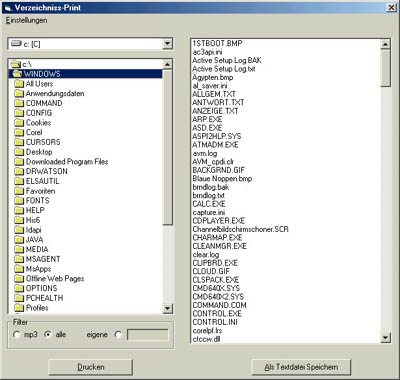Select file Active Setup Log.txt
The image size is (400, 380).
pyautogui.click(x=224, y=69)
